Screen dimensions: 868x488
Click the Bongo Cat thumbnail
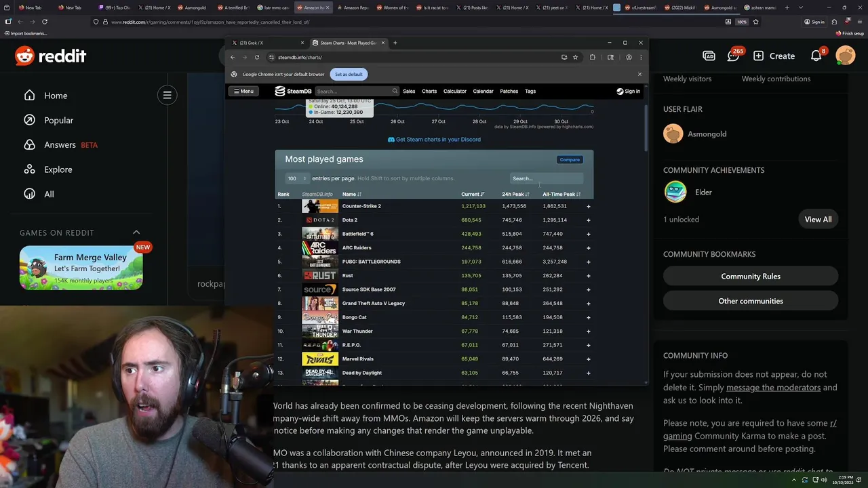[320, 317]
